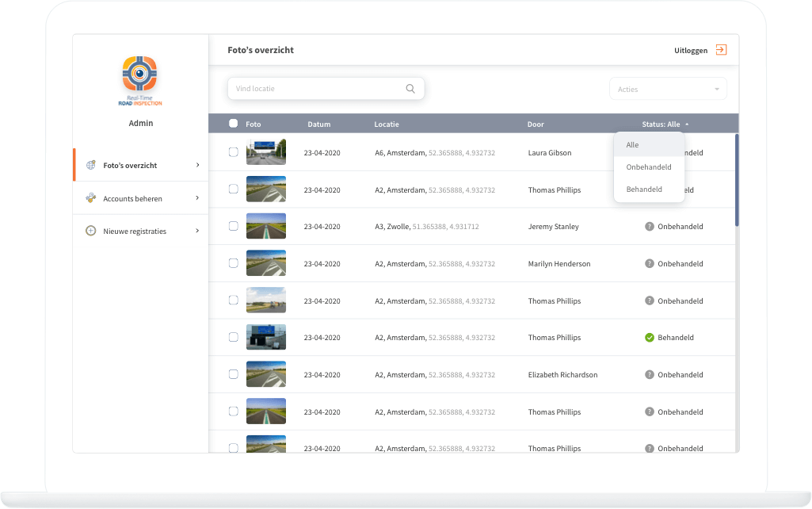Open Nieuwe registraties in sidebar
This screenshot has width=812, height=509.
[141, 231]
